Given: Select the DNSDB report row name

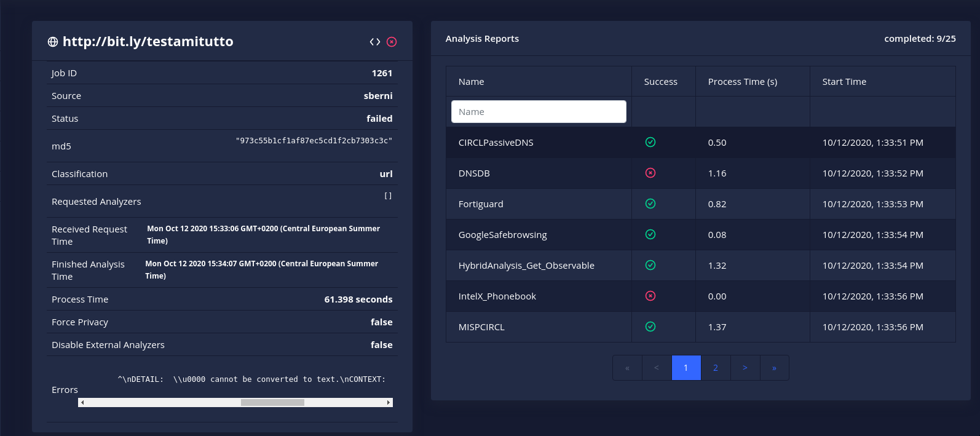Looking at the screenshot, I should pyautogui.click(x=474, y=173).
